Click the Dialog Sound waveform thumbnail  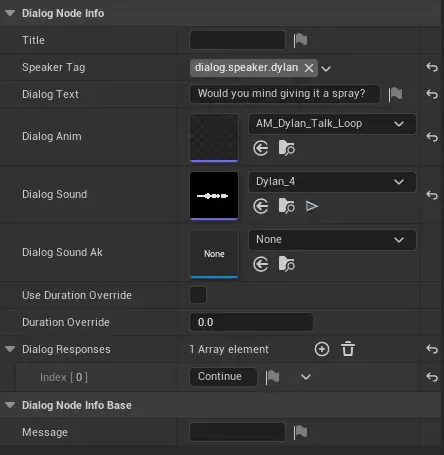(x=214, y=196)
